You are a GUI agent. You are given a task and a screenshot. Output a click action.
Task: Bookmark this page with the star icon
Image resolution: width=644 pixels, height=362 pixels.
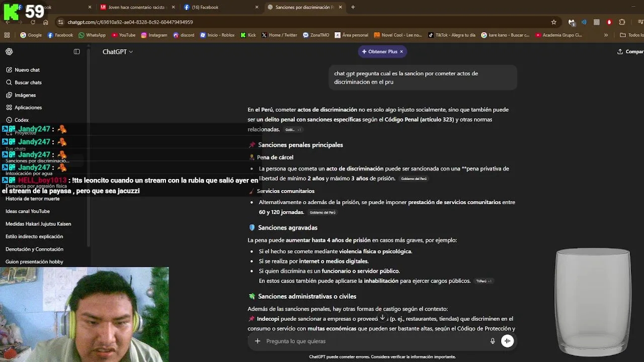[x=553, y=22]
